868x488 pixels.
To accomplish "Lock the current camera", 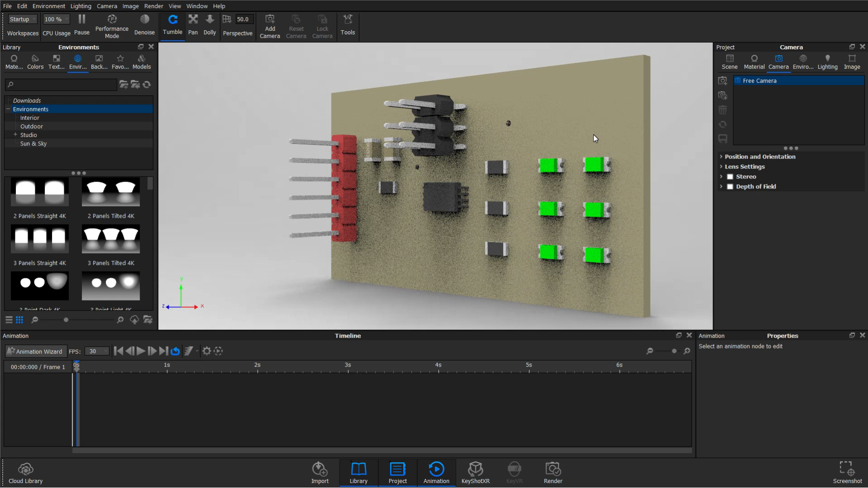I will 322,26.
